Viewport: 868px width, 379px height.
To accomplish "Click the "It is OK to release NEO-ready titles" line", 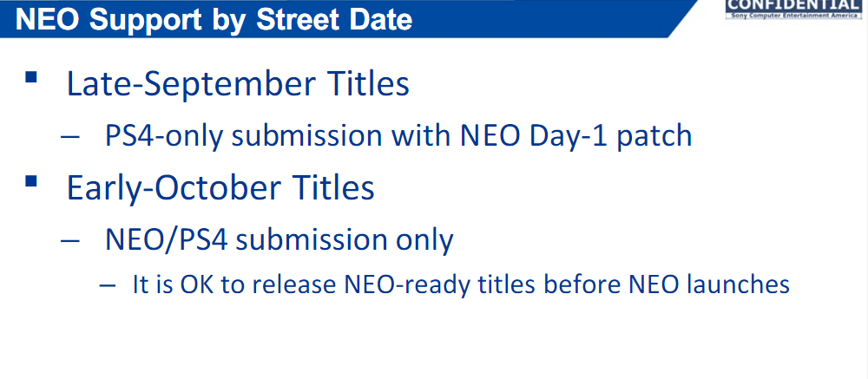I will (x=460, y=284).
